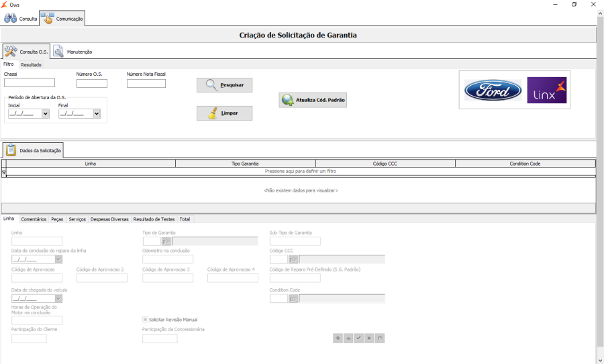Sort by the Linha column header
Screen dimensions: 604x364
91,164
